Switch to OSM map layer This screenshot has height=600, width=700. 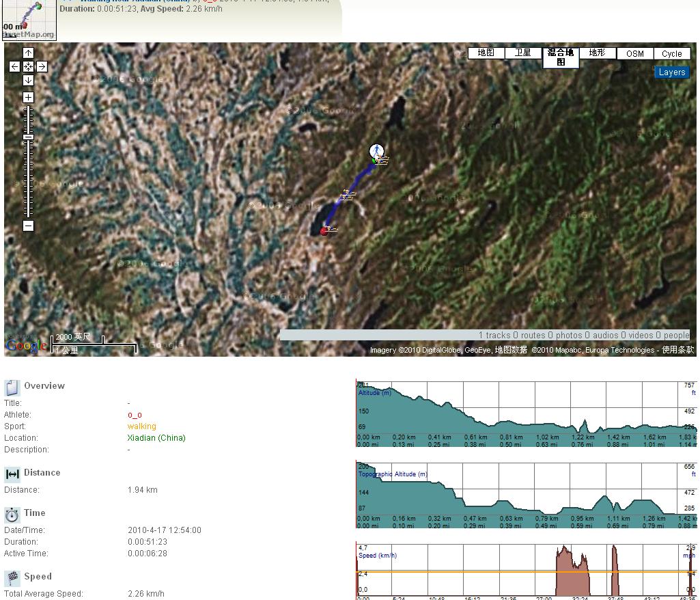click(635, 53)
